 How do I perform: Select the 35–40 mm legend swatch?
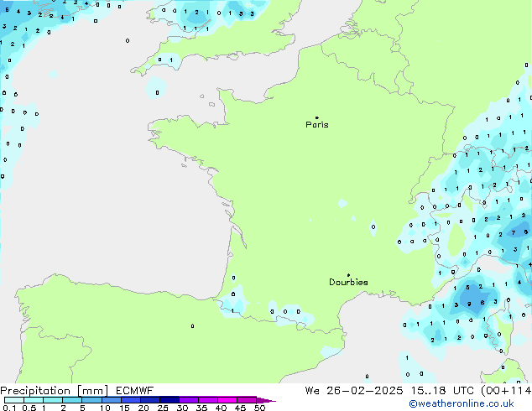pos(208,400)
